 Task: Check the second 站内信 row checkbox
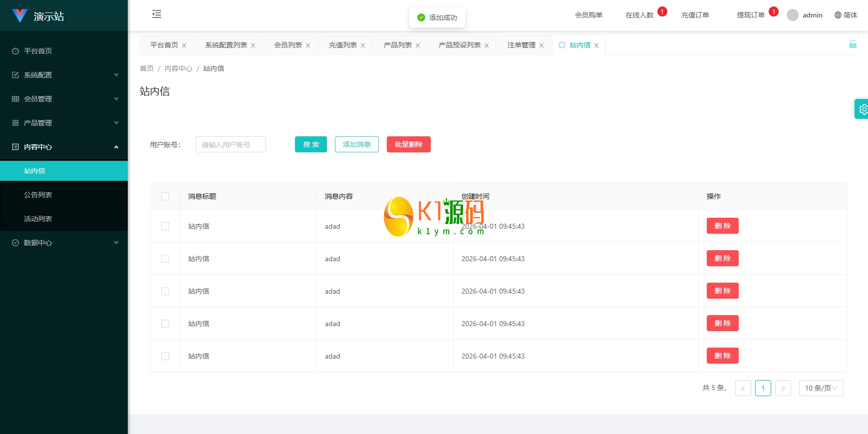pyautogui.click(x=165, y=259)
